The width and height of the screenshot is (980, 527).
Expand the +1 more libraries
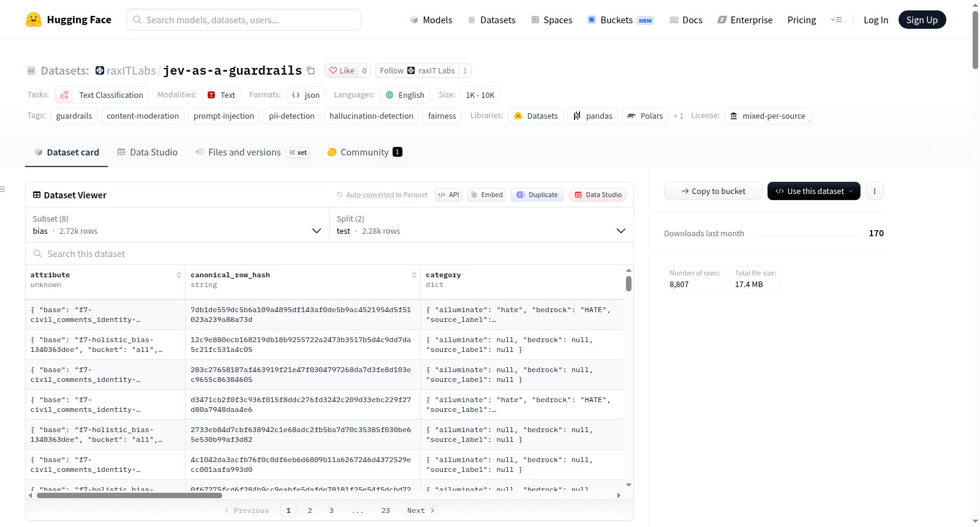tap(678, 116)
